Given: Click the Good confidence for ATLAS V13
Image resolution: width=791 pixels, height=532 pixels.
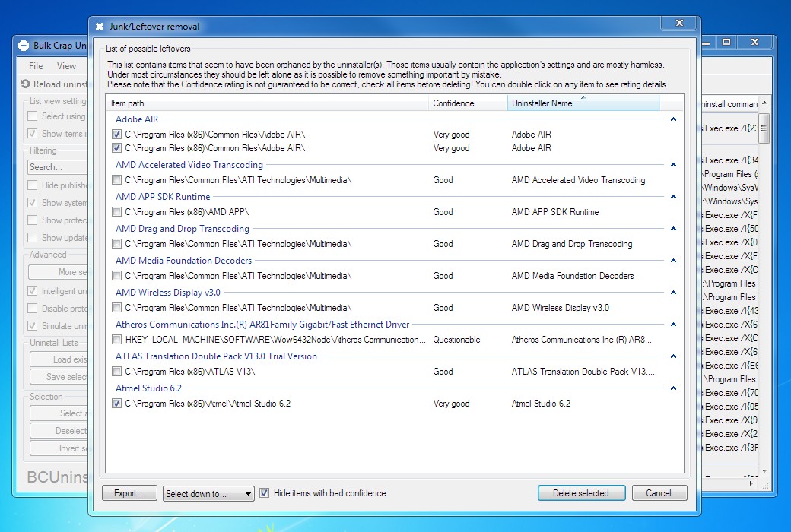Looking at the screenshot, I should [443, 372].
